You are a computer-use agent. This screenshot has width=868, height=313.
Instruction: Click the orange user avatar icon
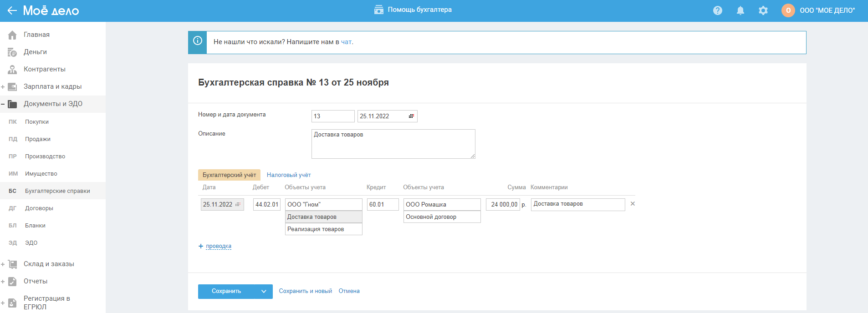[x=788, y=10]
